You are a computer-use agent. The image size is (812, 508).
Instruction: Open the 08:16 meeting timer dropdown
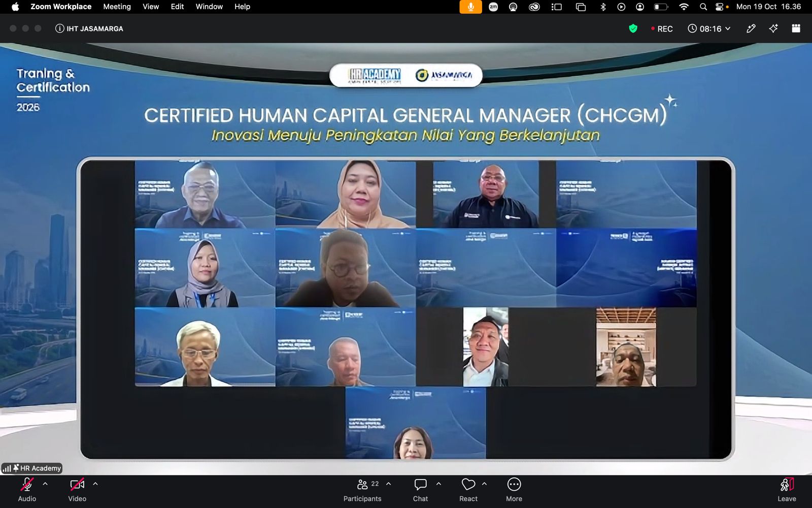(x=709, y=28)
